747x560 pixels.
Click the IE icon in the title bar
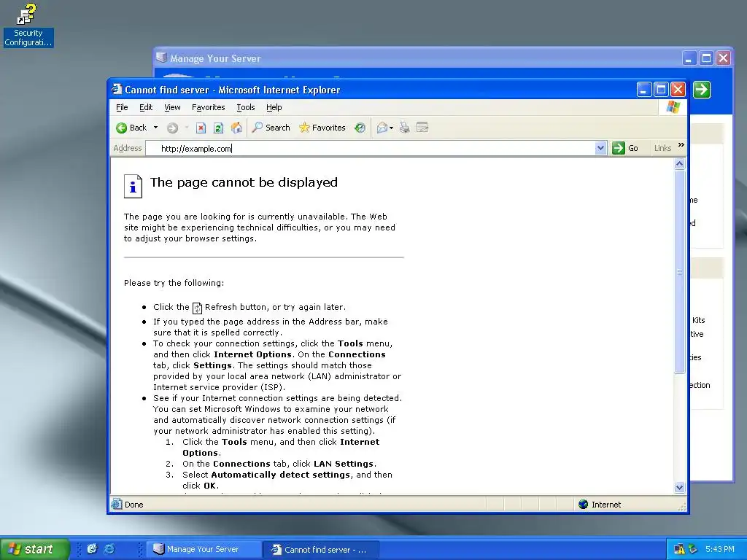[x=117, y=89]
